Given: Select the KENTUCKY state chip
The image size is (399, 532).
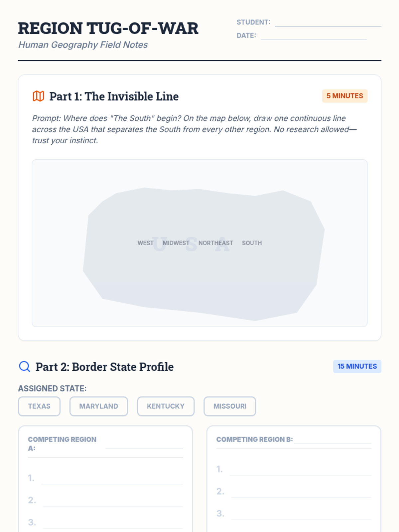Looking at the screenshot, I should (x=166, y=406).
